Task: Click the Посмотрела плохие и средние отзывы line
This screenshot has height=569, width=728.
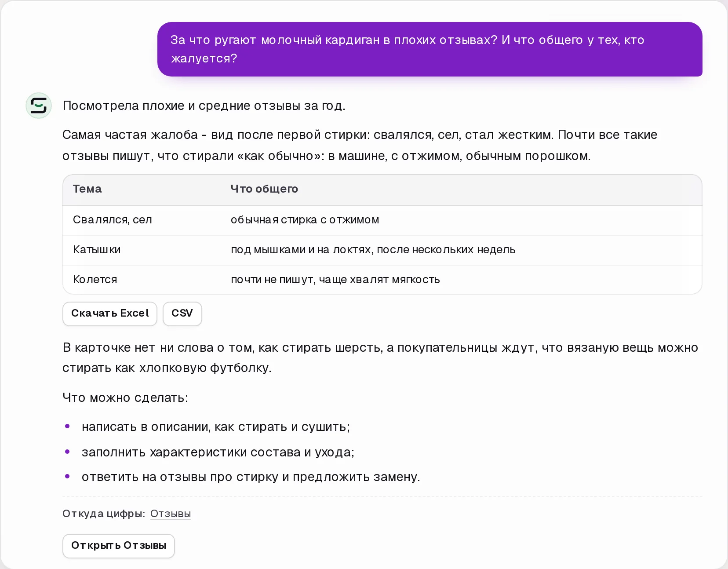Action: click(x=204, y=106)
